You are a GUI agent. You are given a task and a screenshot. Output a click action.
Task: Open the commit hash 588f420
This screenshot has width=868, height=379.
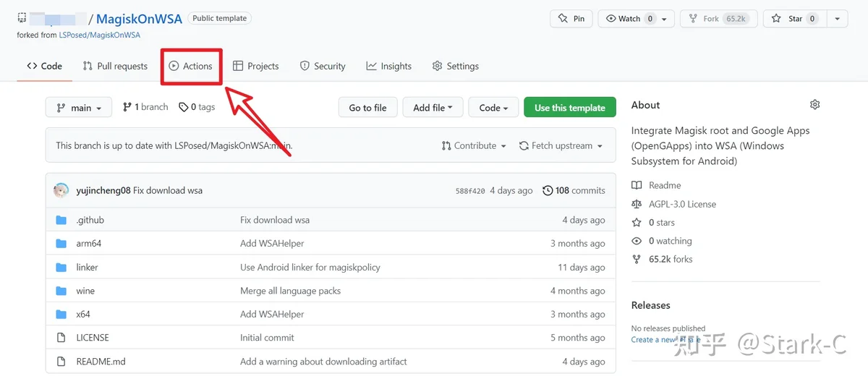[x=470, y=191]
